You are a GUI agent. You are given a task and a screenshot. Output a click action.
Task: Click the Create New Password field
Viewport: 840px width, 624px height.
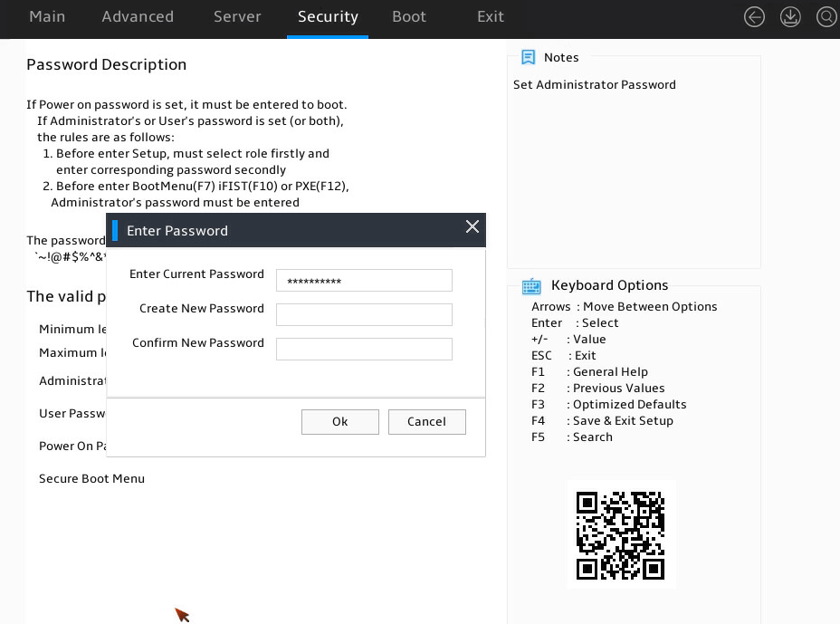tap(364, 314)
